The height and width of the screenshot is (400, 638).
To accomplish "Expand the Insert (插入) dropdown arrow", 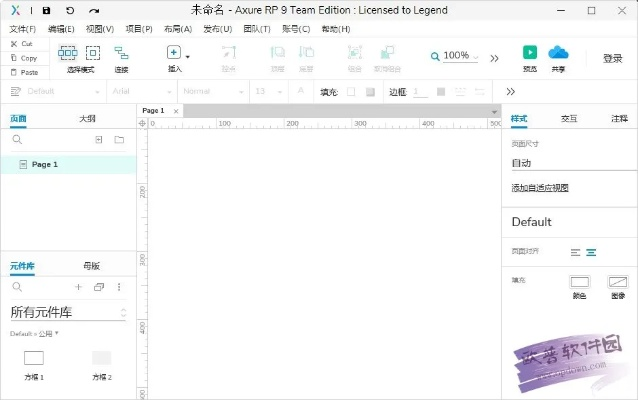I will point(187,57).
